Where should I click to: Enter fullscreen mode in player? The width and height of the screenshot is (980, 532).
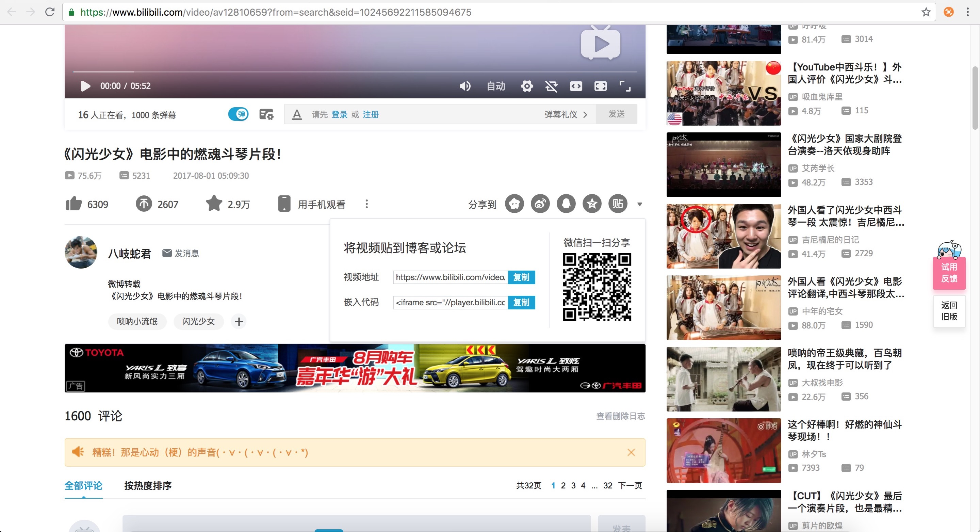[625, 86]
